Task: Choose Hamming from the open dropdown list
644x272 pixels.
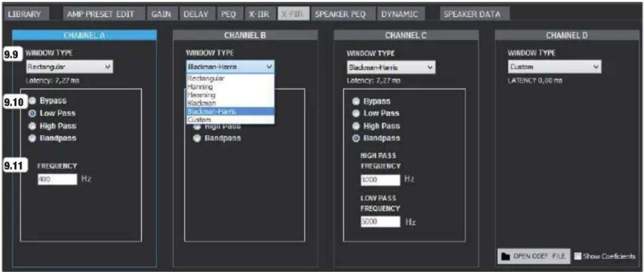Action: pyautogui.click(x=230, y=94)
